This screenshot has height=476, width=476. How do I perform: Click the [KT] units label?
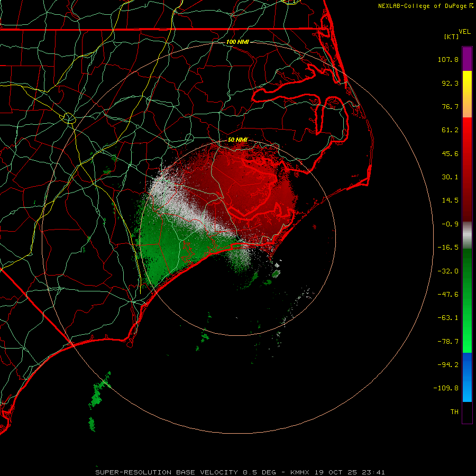click(x=452, y=36)
